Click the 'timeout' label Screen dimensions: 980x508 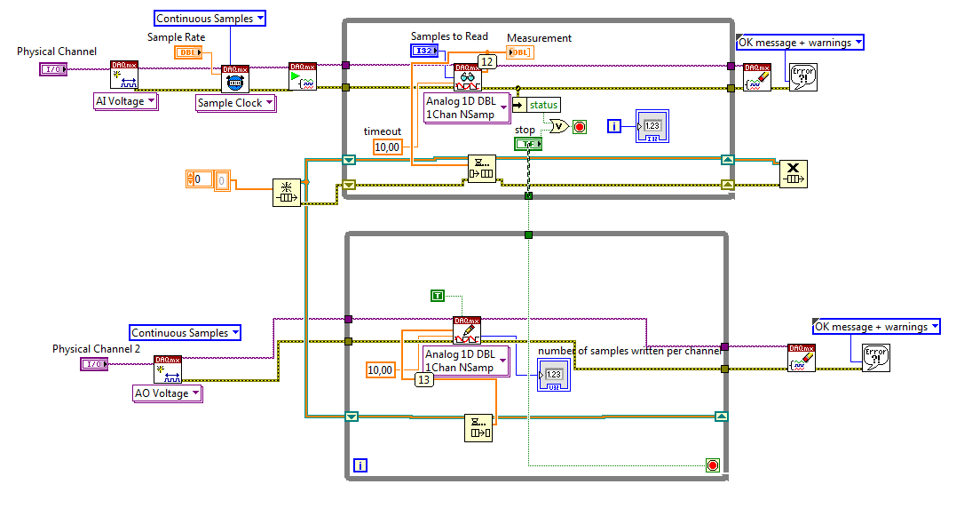point(383,131)
